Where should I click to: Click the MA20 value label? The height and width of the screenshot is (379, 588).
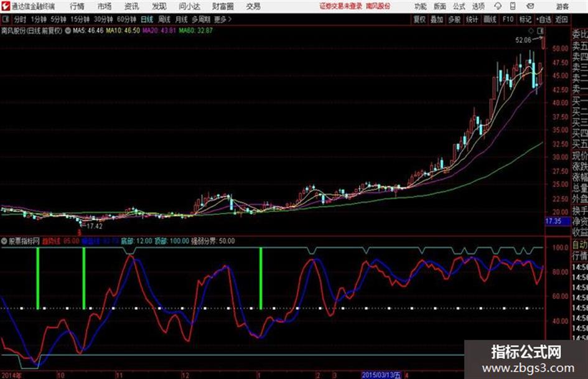(159, 30)
